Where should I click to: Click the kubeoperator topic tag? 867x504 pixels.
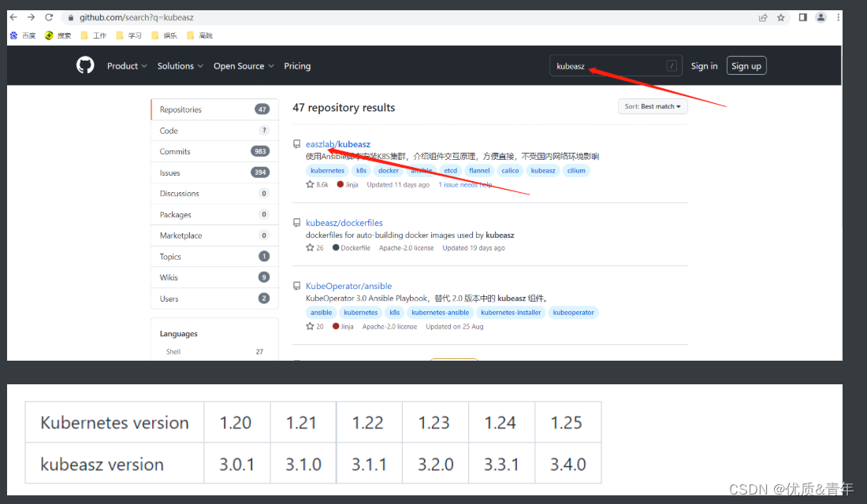(x=573, y=313)
